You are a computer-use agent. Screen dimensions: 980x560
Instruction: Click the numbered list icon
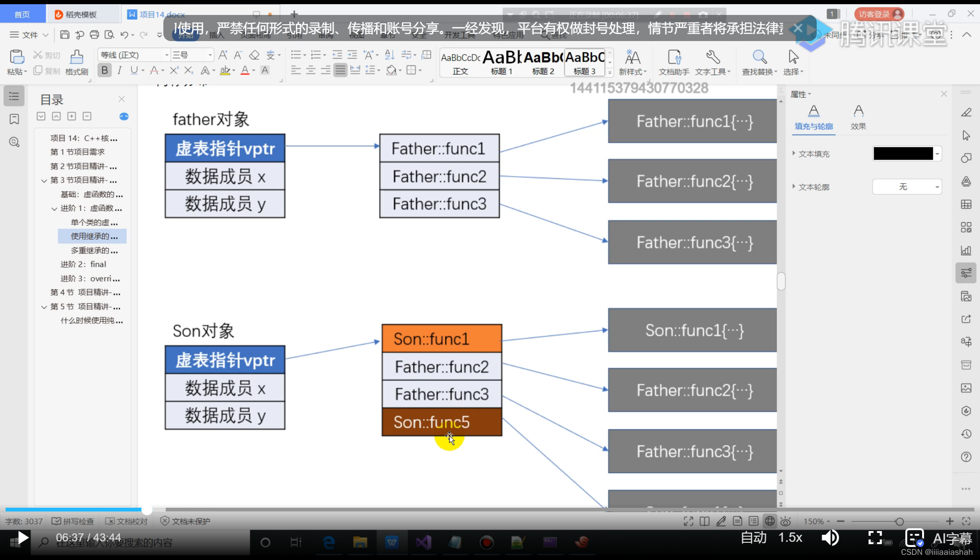pyautogui.click(x=316, y=55)
